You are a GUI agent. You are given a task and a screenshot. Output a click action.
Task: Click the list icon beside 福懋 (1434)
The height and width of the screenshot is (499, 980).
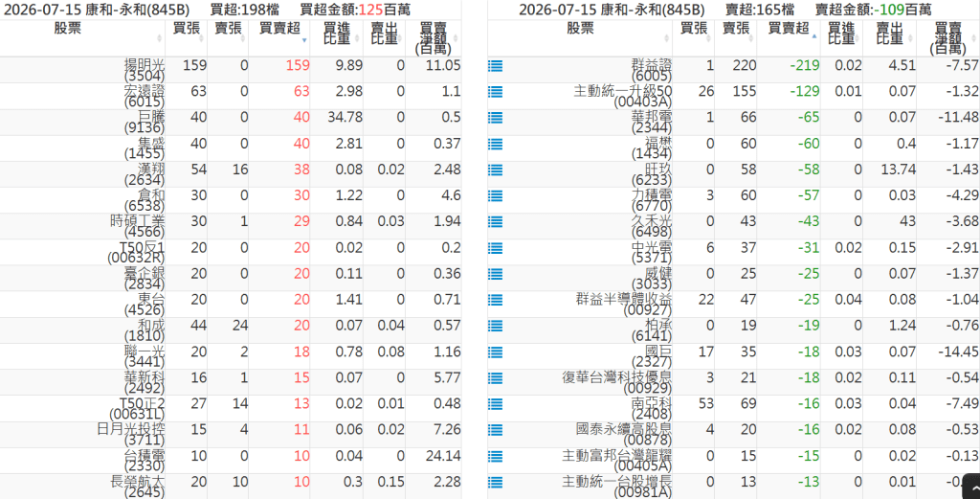(495, 144)
